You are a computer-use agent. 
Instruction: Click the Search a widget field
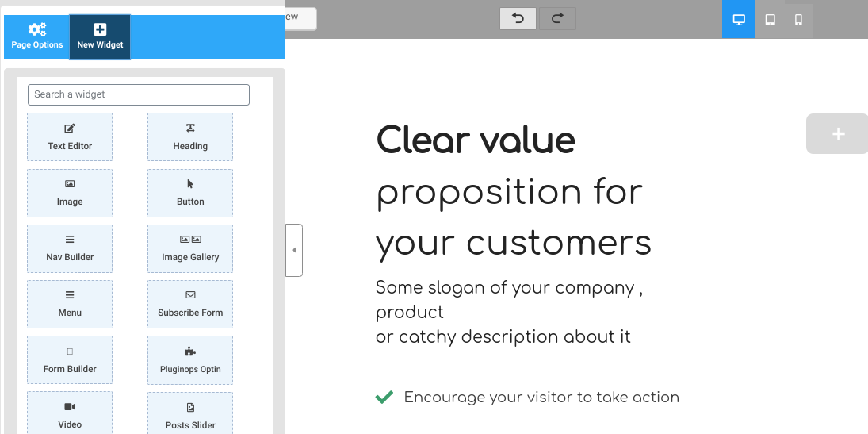139,94
